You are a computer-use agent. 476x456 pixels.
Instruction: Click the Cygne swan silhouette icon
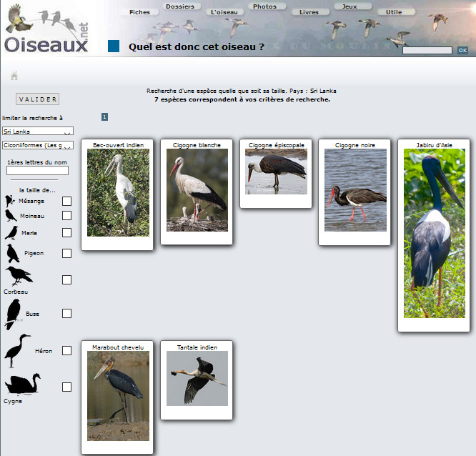click(22, 385)
